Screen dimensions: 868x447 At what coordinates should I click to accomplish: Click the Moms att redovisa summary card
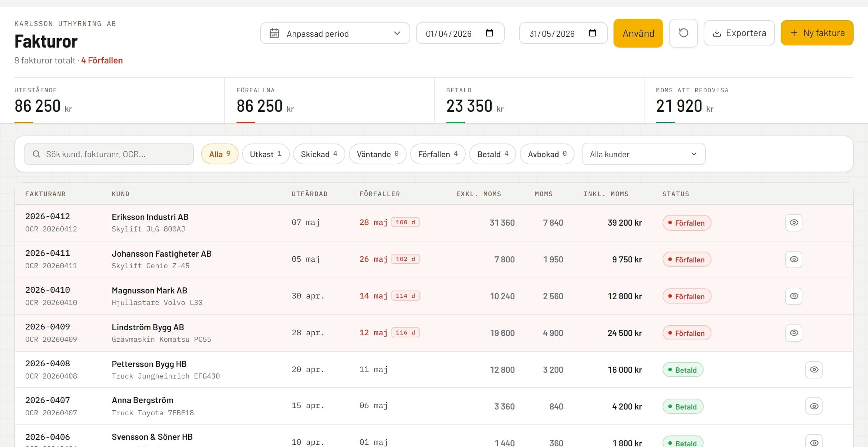click(x=749, y=101)
